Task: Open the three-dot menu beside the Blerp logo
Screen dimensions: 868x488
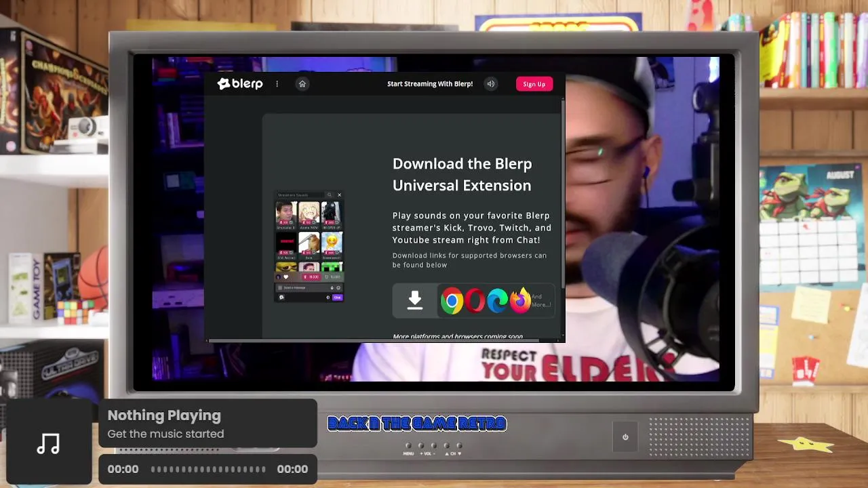Action: (x=277, y=84)
